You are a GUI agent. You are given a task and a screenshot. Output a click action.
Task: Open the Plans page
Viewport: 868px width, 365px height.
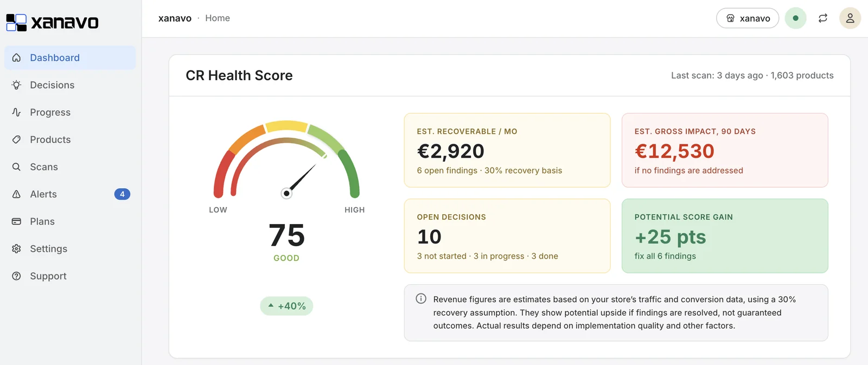click(70, 221)
